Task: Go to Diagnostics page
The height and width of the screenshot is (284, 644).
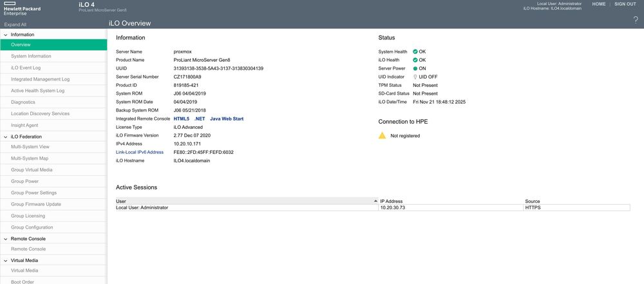Action: [x=53, y=102]
